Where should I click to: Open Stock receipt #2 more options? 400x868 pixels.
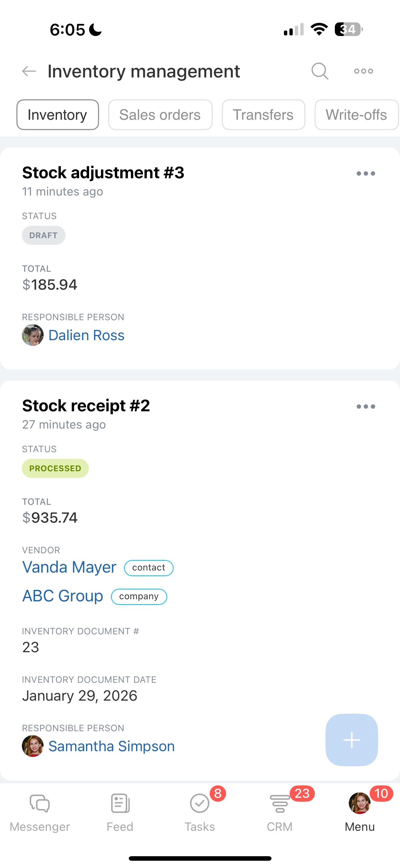[366, 407]
